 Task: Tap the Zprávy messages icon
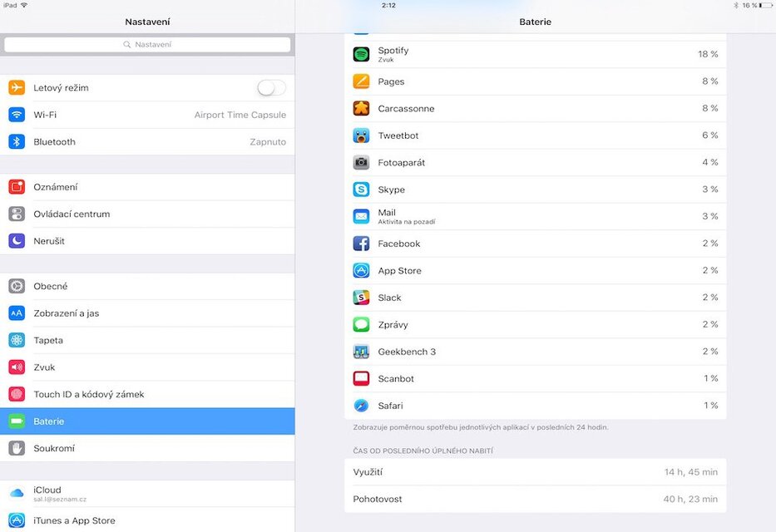(x=361, y=324)
